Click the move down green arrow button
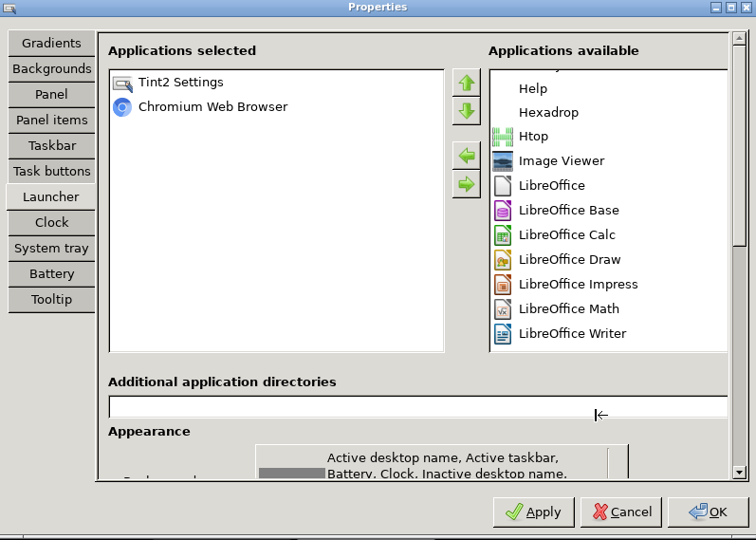The image size is (756, 540). [x=467, y=111]
